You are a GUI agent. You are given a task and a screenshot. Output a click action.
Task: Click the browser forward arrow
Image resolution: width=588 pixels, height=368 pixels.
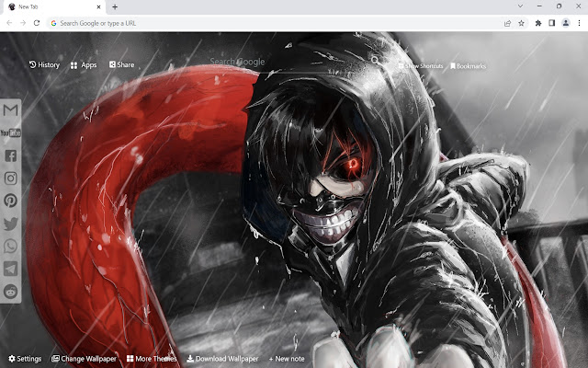click(x=23, y=23)
